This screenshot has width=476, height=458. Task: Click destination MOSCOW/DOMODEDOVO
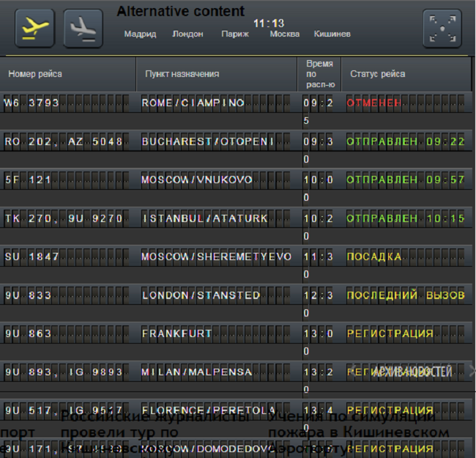tap(209, 449)
